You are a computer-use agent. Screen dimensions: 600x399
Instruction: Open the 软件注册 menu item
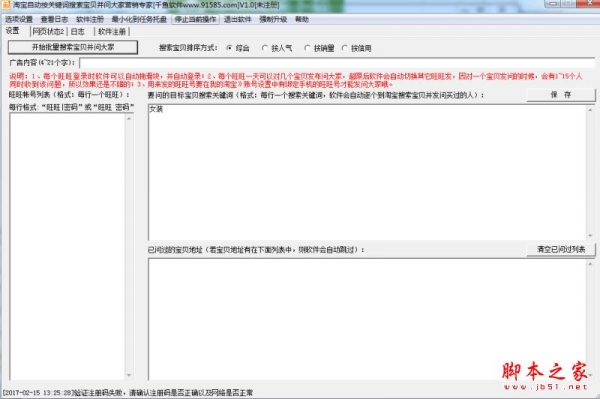[90, 19]
